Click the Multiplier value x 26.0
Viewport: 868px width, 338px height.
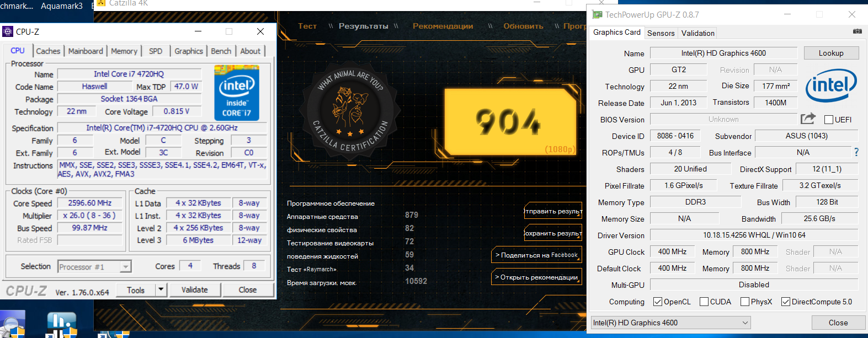click(90, 216)
